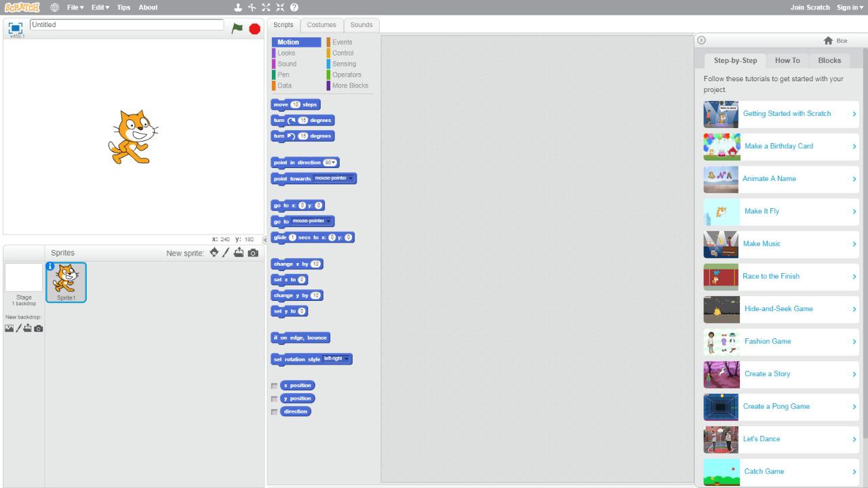Open the language globe menu

pyautogui.click(x=54, y=7)
